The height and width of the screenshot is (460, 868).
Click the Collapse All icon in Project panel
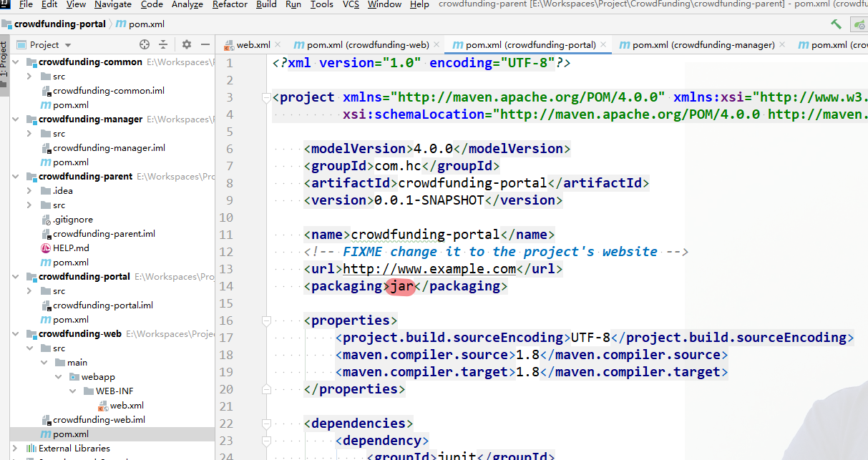tap(163, 44)
